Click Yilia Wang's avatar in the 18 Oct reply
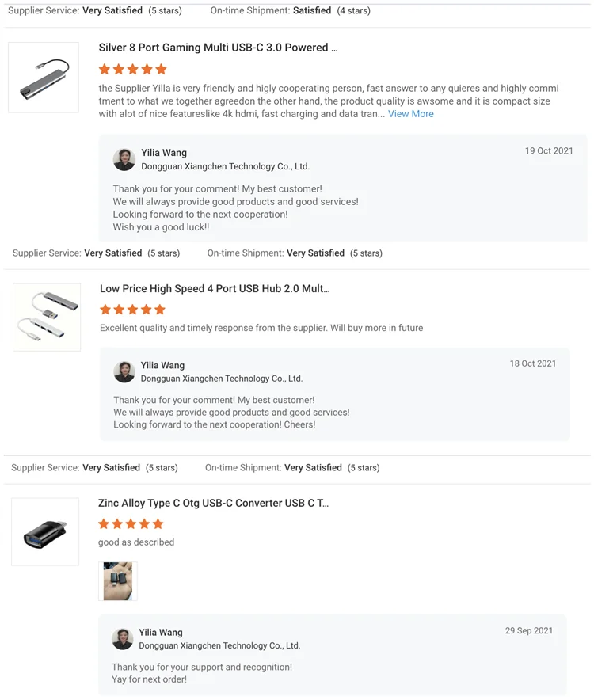The image size is (594, 700). pyautogui.click(x=124, y=371)
